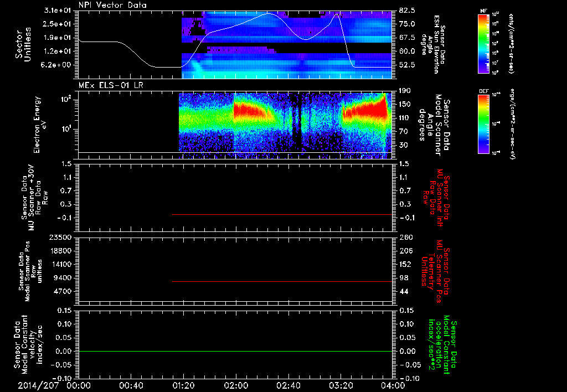The width and height of the screenshot is (567, 392).
Task: Click the 02:40 time axis label
Action: click(x=288, y=385)
